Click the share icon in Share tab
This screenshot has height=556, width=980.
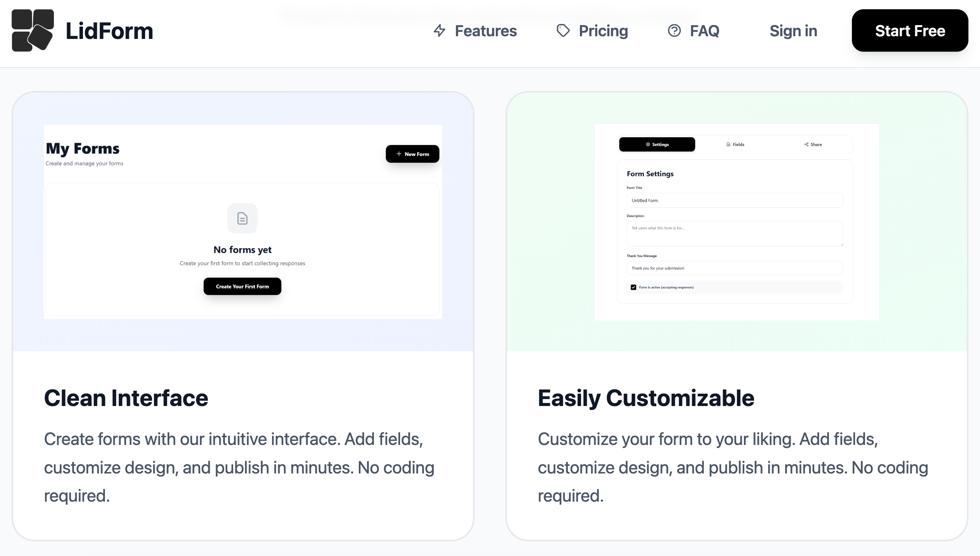[806, 145]
